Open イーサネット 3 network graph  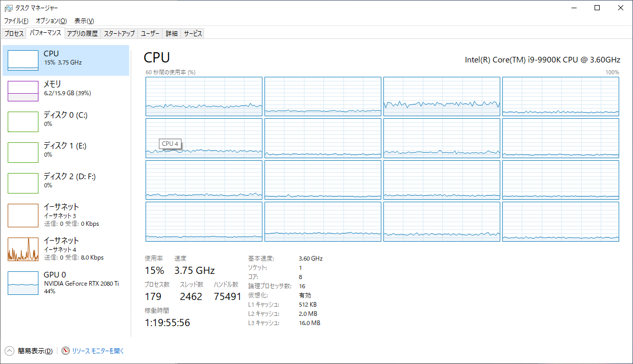pyautogui.click(x=23, y=215)
